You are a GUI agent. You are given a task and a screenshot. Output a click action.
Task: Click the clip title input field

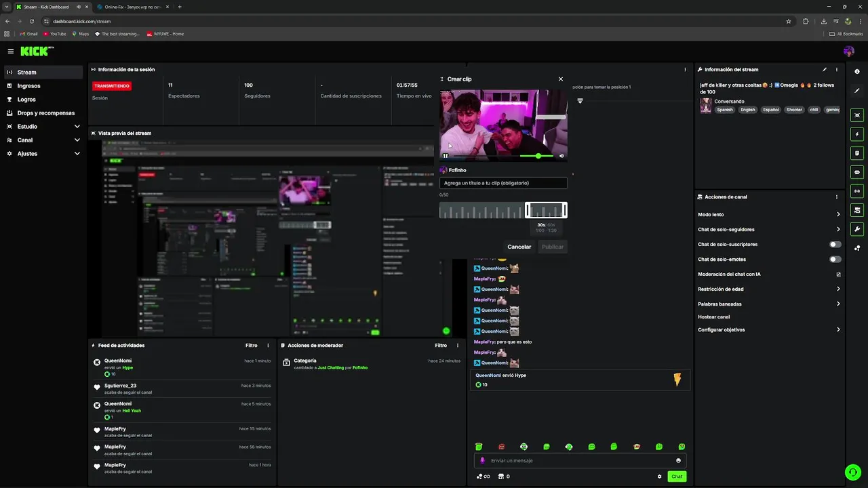[x=503, y=183]
